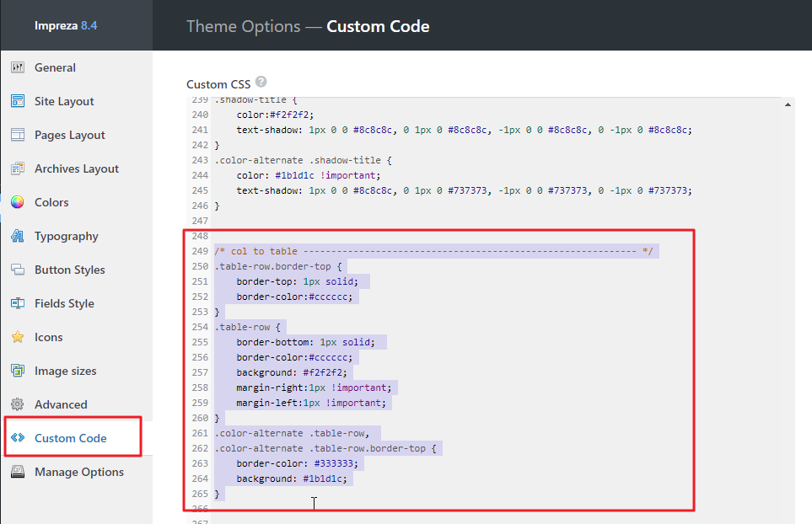Screen dimensions: 812x524
Task: Go to Site Layout options
Action: tap(64, 101)
